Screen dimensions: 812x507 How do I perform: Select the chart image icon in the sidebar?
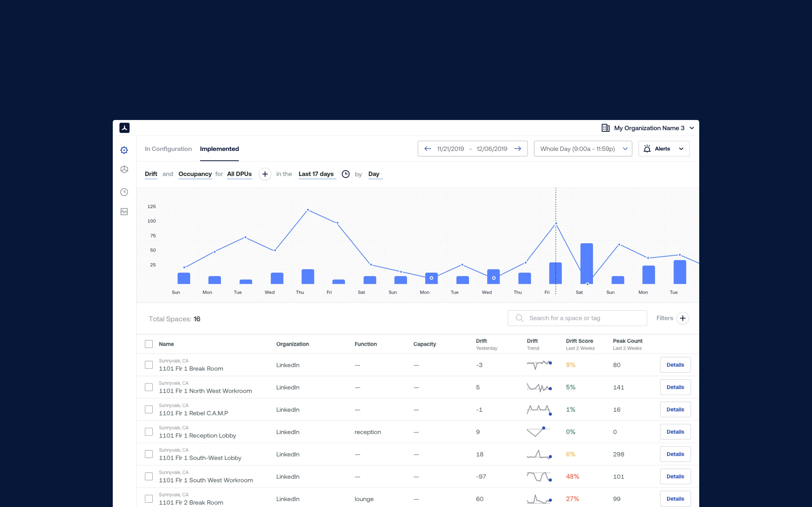point(124,212)
